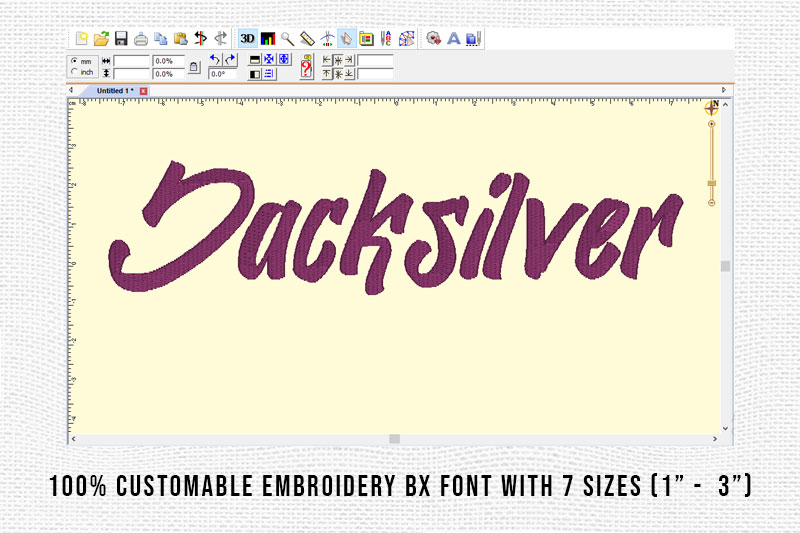The image size is (800, 533).
Task: Click scroll left arrow on canvas
Action: 74,439
